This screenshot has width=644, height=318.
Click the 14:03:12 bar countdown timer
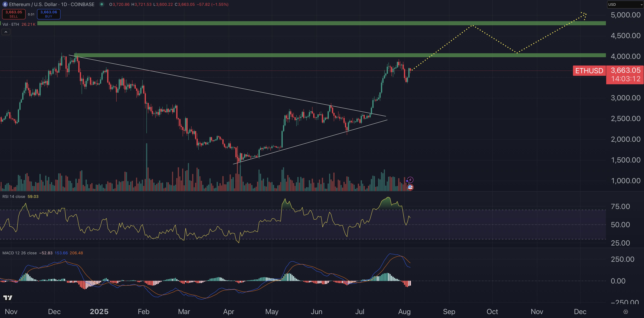(x=626, y=79)
